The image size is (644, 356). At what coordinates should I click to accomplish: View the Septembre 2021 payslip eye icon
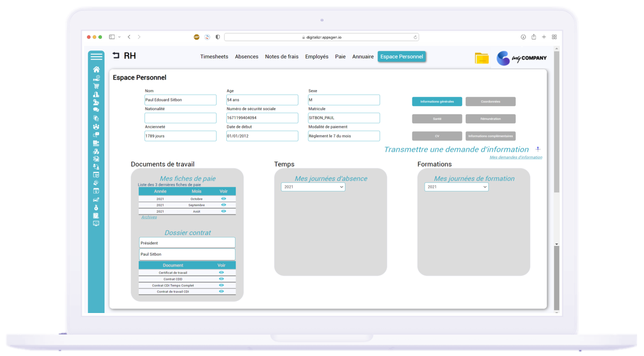pyautogui.click(x=223, y=205)
